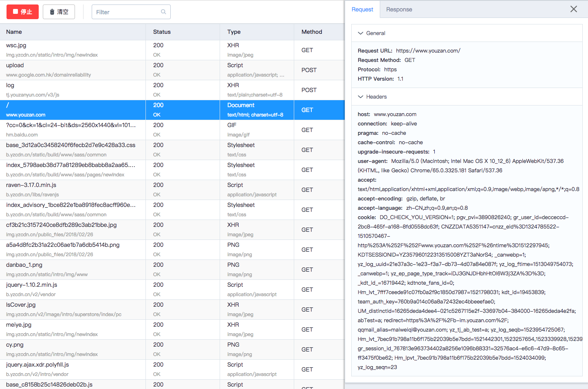Select the hm.baidu.com GIF request
The height and width of the screenshot is (389, 588).
coord(172,130)
